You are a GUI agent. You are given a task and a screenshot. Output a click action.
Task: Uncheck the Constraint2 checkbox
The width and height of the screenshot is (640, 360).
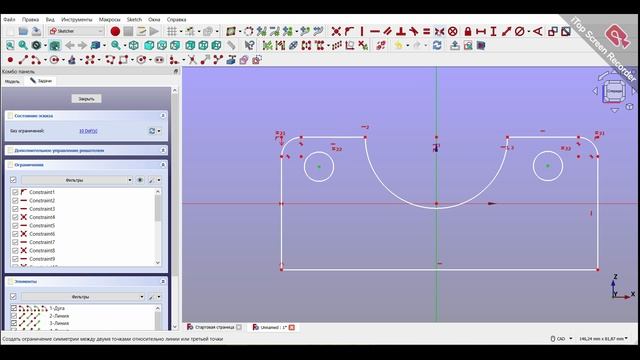[x=15, y=200]
